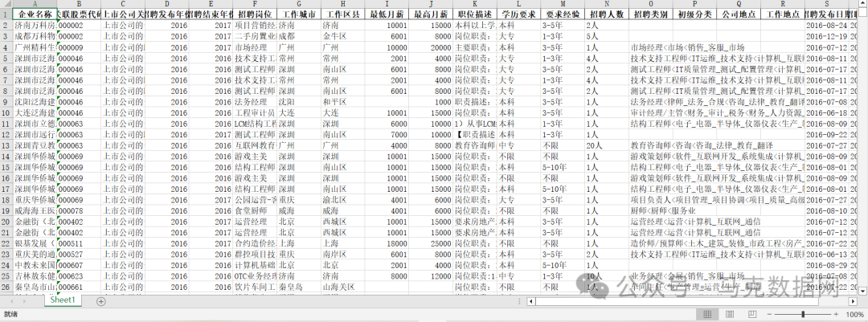
Task: Click the 最高月薪 header cell
Action: (432, 14)
